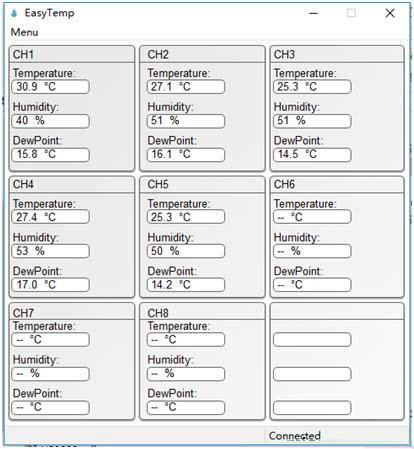The image size is (414, 449).
Task: Select the CH4 humidity field showing 53 %
Action: click(x=51, y=251)
